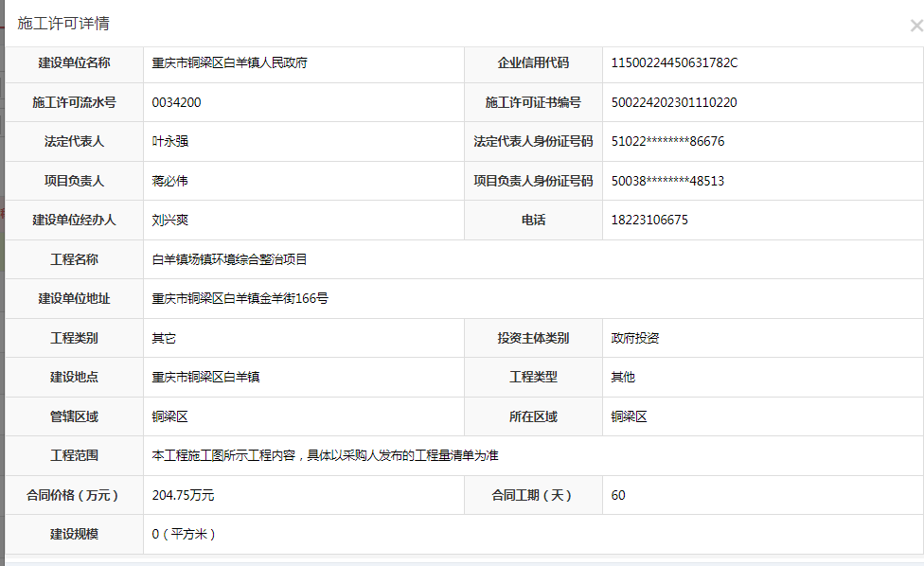This screenshot has width=924, height=566.
Task: Click the permit serial number 0034200
Action: (x=176, y=102)
